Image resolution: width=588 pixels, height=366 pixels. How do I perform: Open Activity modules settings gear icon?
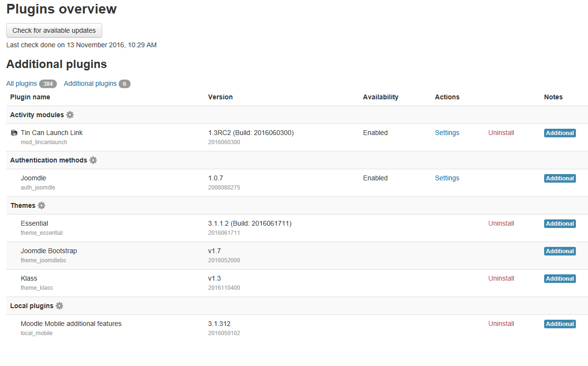tap(70, 115)
